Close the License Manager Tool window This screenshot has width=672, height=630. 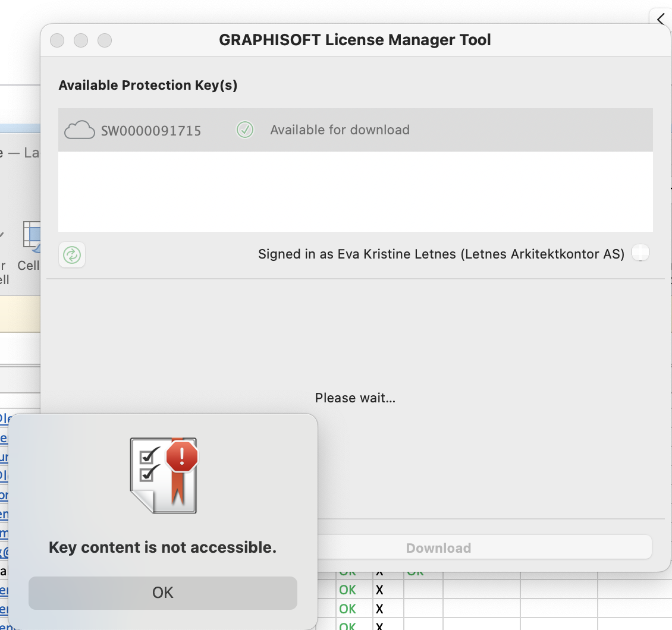click(57, 40)
